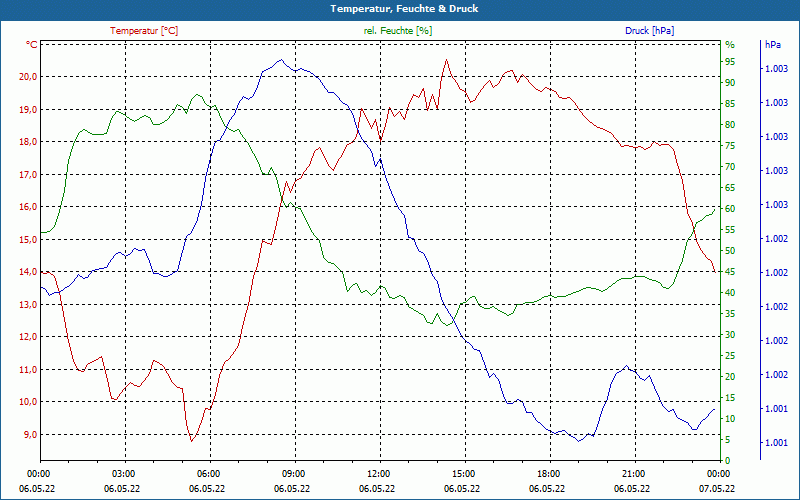This screenshot has width=800, height=500.
Task: Click the '70' value on humidity axis
Action: (730, 167)
